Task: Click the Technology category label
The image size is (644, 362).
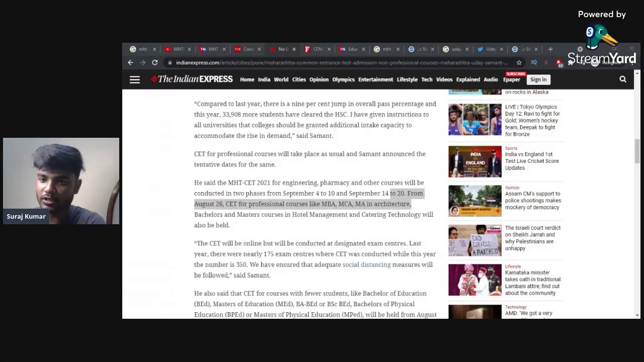Action: (x=516, y=307)
